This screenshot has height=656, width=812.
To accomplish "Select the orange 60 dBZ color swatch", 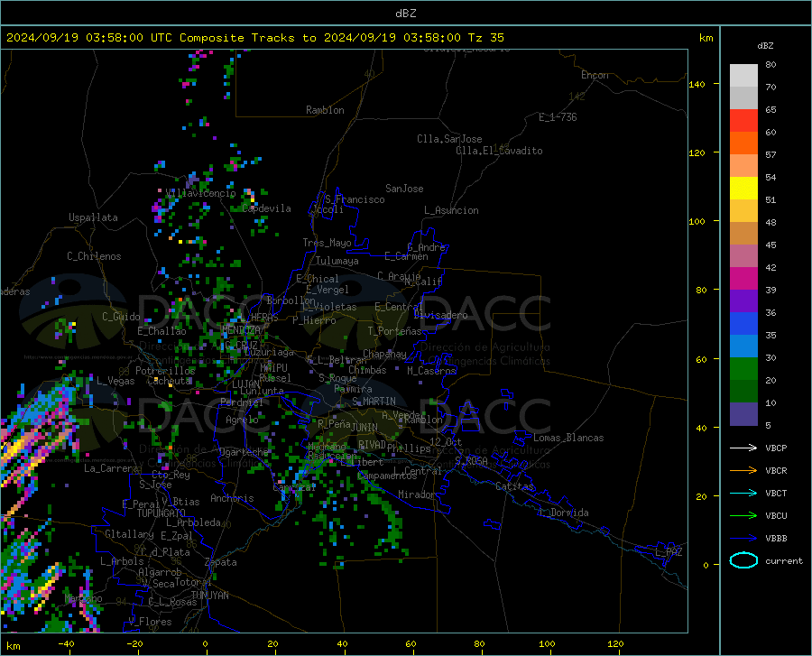I will coord(743,143).
